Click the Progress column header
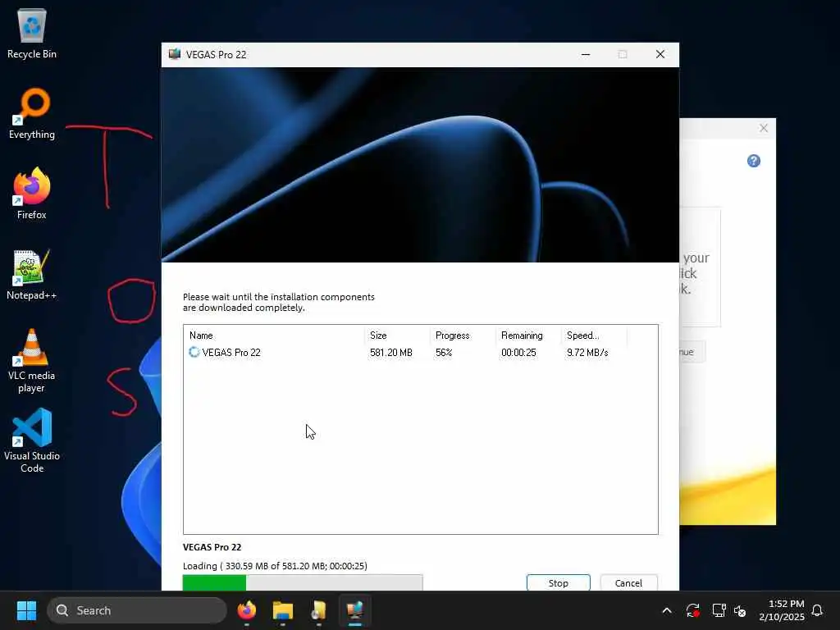This screenshot has height=630, width=840. (463, 336)
